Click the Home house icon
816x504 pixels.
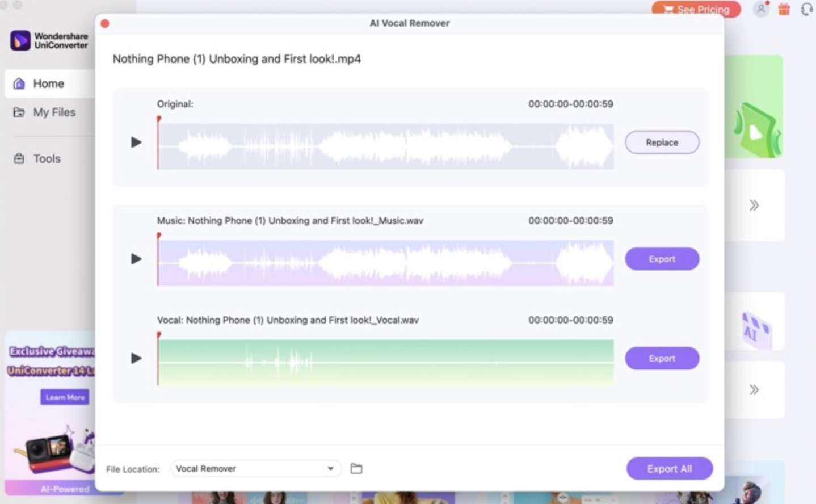19,83
